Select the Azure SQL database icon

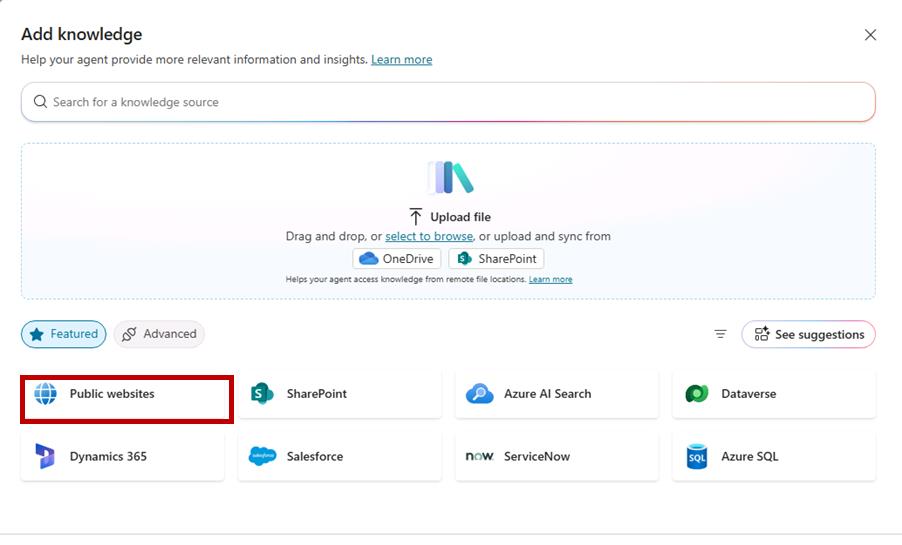point(697,456)
